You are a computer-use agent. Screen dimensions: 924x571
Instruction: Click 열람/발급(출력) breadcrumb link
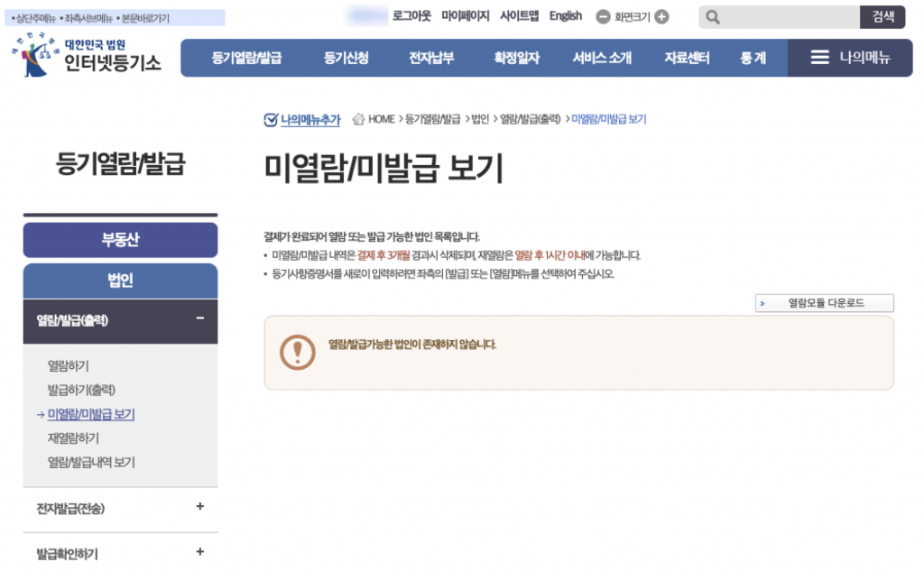[x=531, y=119]
